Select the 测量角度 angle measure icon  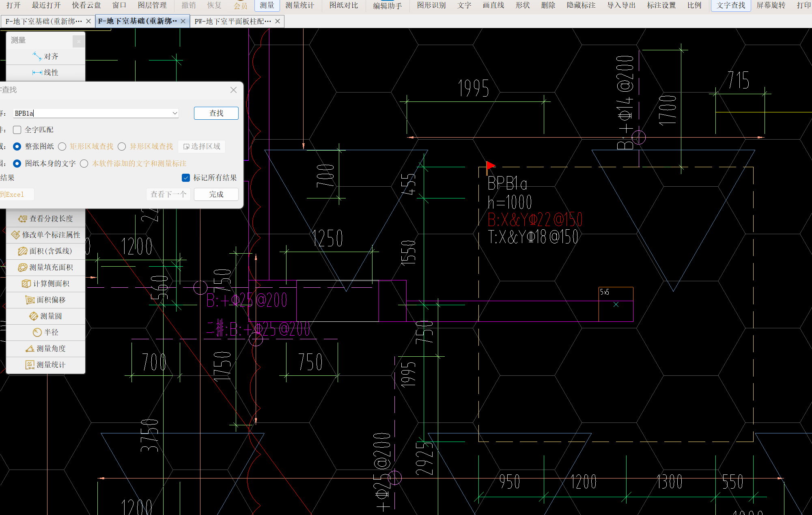[30, 349]
